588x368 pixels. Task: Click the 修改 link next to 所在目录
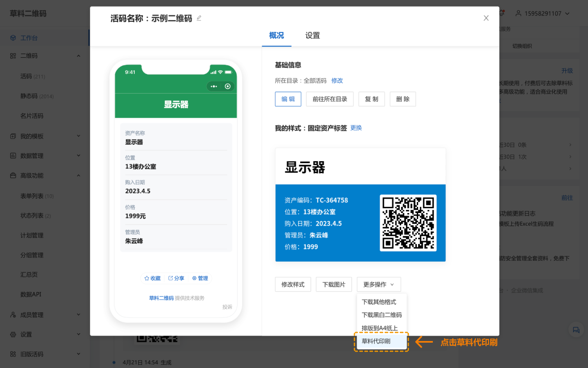pos(337,81)
